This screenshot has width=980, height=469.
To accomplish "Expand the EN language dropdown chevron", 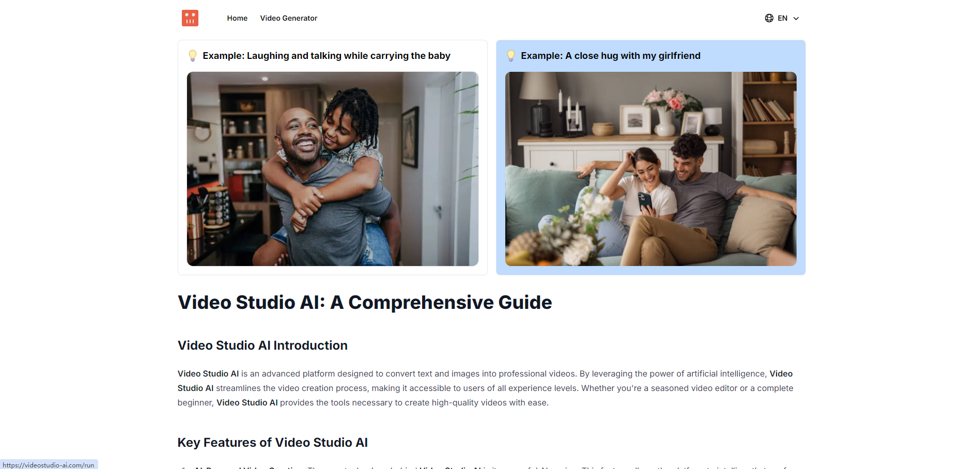I will click(796, 18).
